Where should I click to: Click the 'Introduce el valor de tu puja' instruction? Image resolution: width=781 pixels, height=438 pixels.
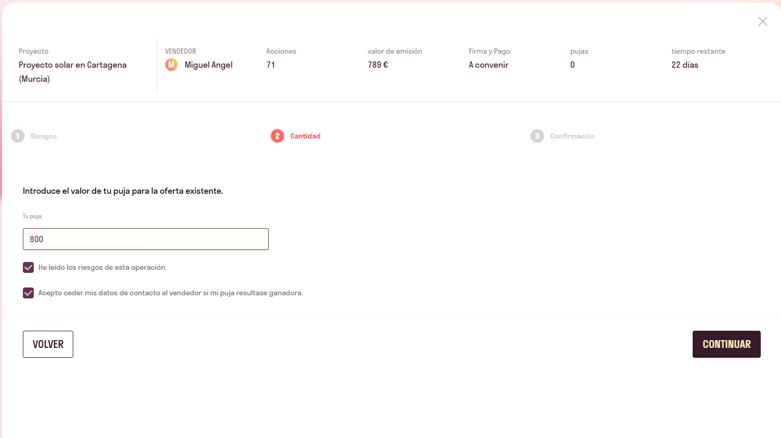(x=123, y=191)
